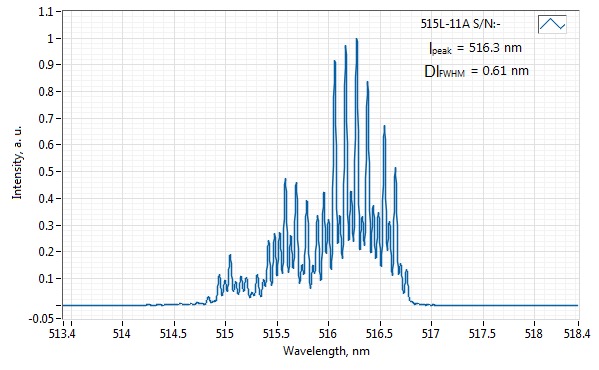
Task: Click the 0.1 intensity tick label
Action: pos(47,278)
